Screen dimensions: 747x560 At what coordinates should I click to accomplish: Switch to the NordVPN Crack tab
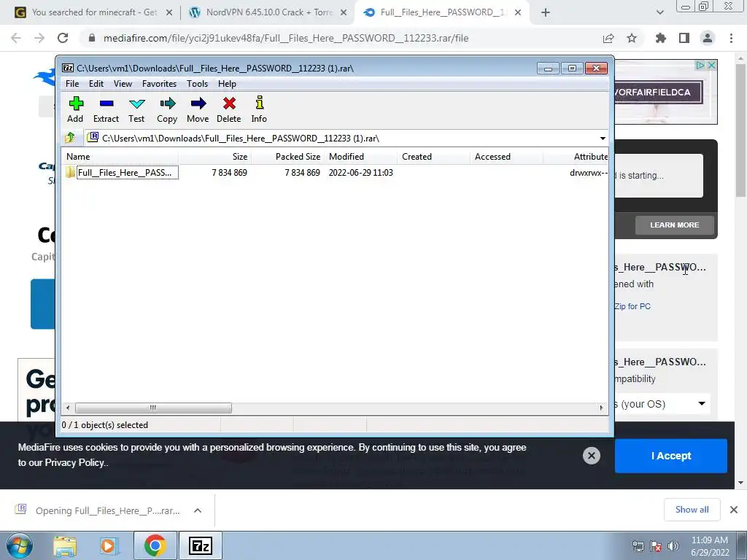[268, 12]
